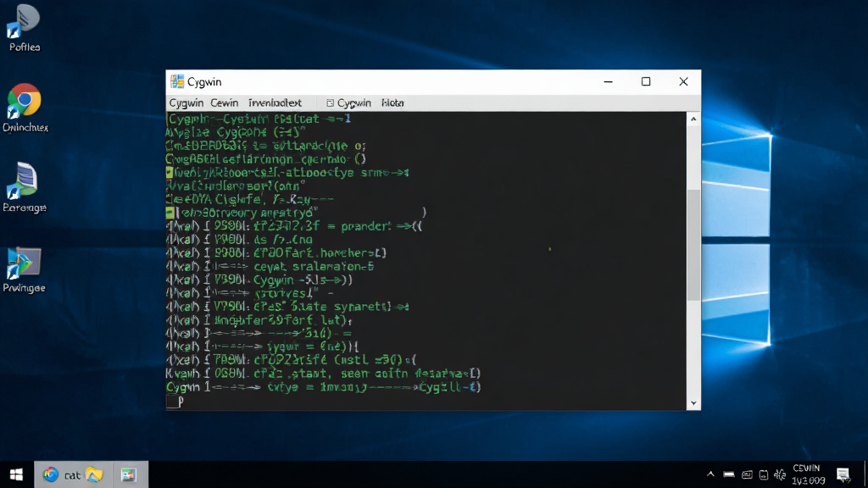The image size is (868, 488).
Task: Select the Cygwin tab with icon
Action: click(x=348, y=103)
